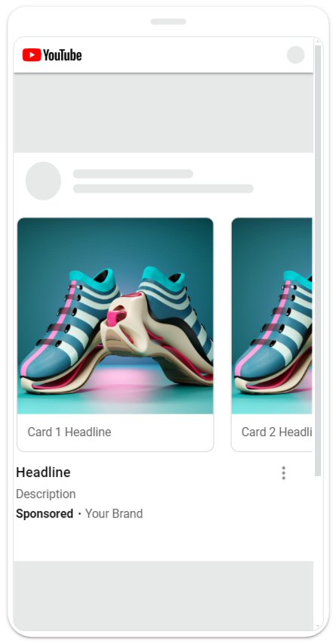Click the bottom gray content placeholder block

[x=163, y=596]
